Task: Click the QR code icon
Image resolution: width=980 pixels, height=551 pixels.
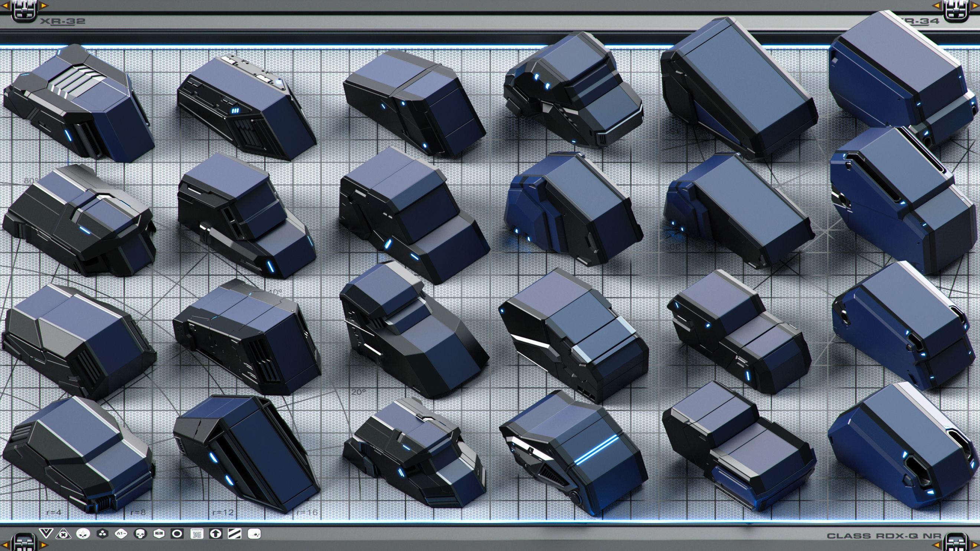Action: (197, 534)
